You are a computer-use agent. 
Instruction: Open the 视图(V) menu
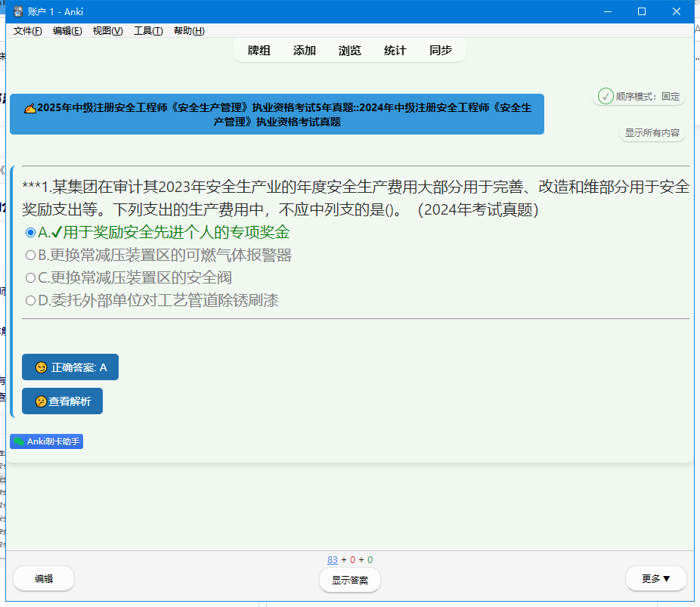coord(107,31)
